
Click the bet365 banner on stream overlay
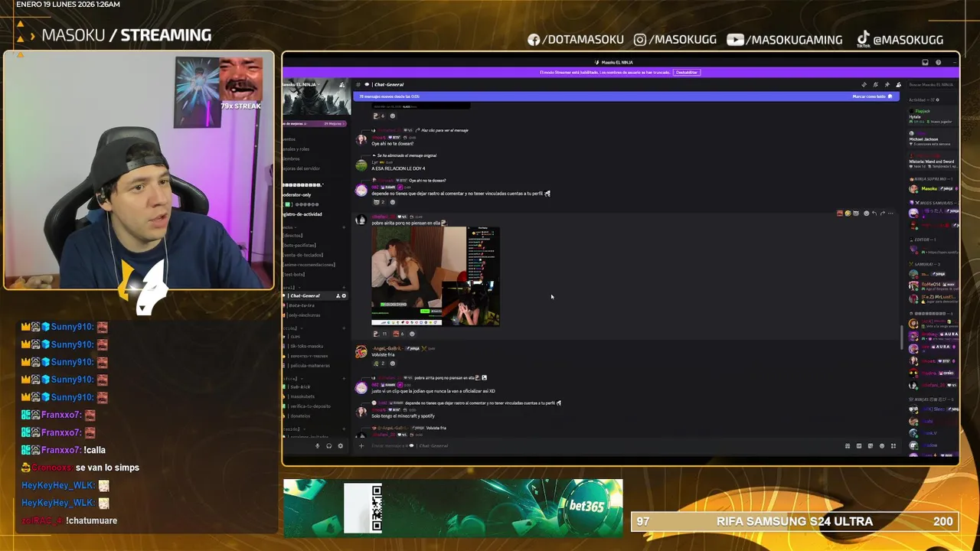pos(452,507)
